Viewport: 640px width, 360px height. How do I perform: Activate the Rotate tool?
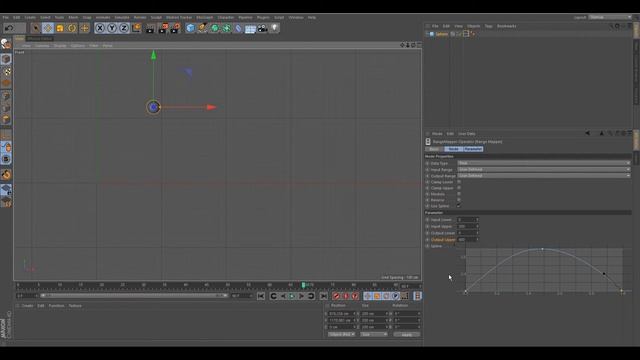[72, 28]
